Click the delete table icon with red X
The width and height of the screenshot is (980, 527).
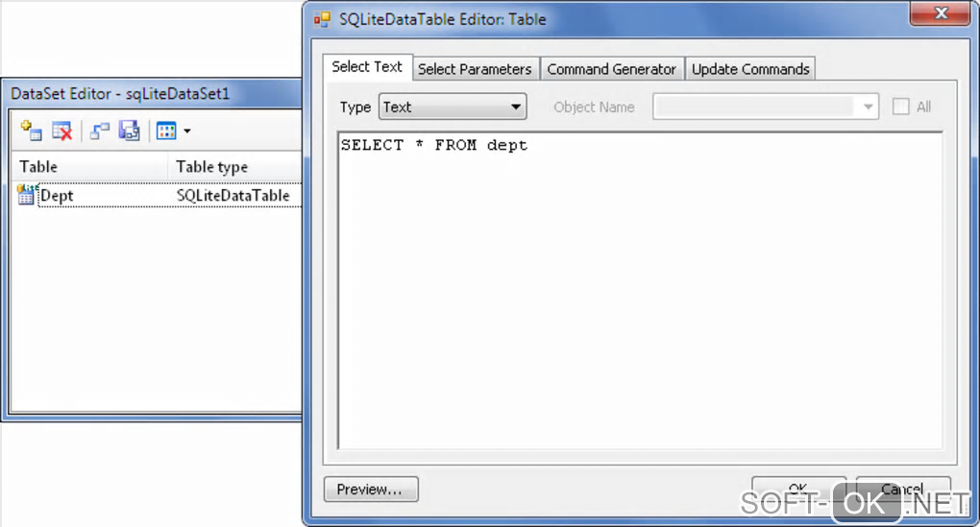coord(61,131)
